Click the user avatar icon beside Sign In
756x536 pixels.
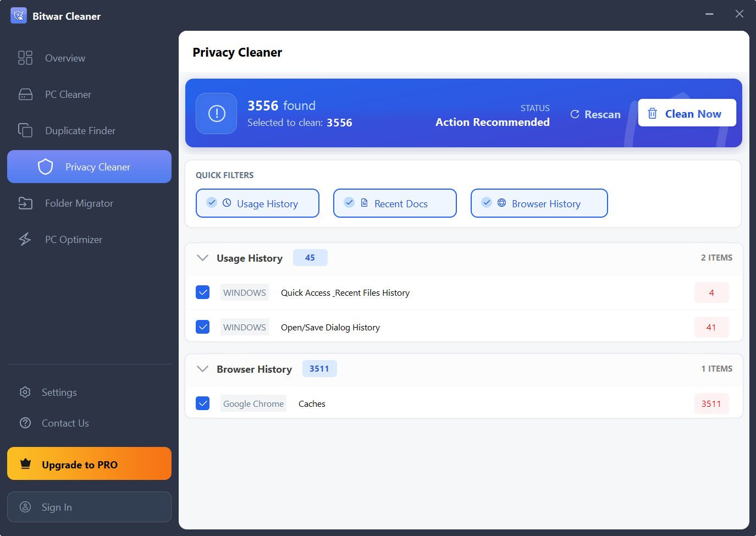(x=25, y=507)
